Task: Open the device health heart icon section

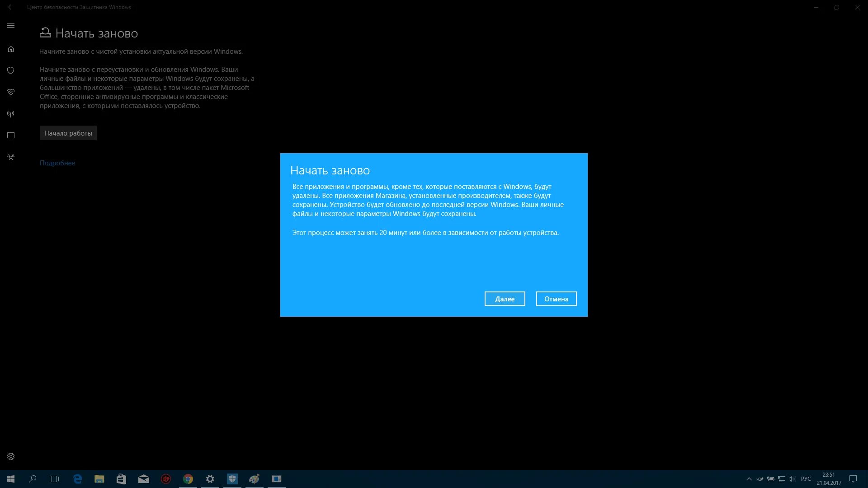Action: coord(11,92)
